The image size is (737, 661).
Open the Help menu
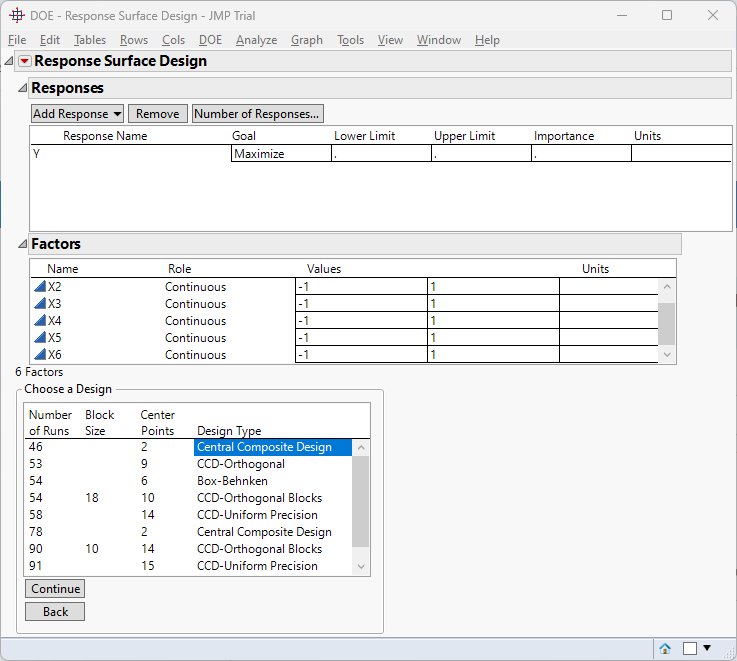pyautogui.click(x=487, y=40)
